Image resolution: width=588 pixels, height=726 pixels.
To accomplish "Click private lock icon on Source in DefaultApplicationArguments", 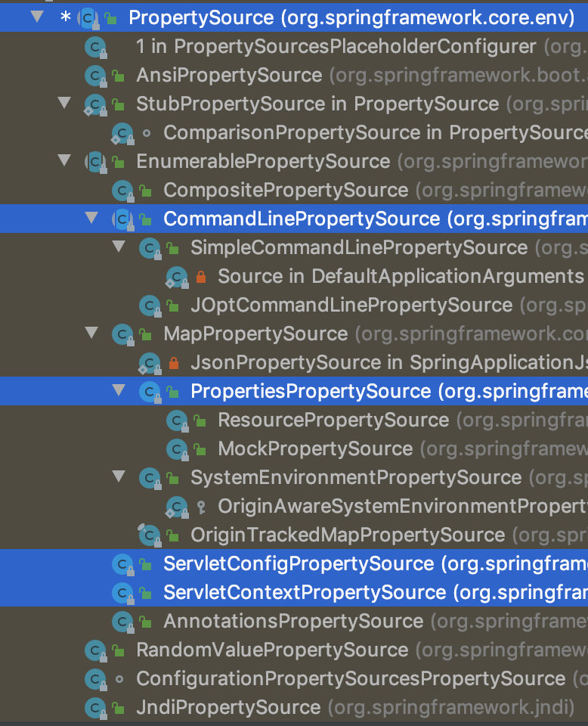I will 201,277.
